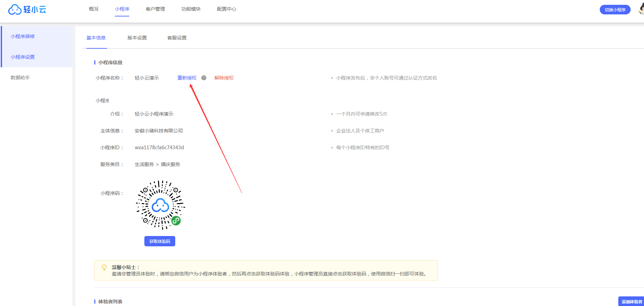
Task: Select the 小程序 top menu item
Action: [122, 9]
